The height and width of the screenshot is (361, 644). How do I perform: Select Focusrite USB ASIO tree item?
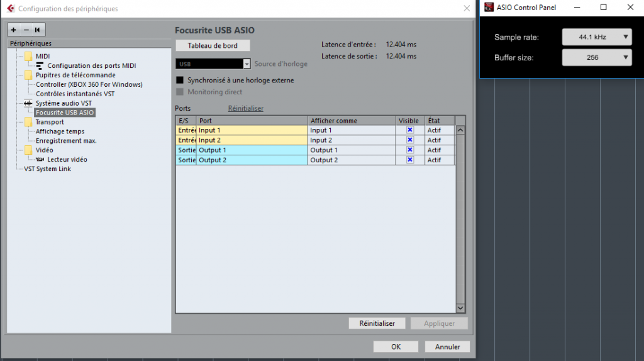point(65,113)
